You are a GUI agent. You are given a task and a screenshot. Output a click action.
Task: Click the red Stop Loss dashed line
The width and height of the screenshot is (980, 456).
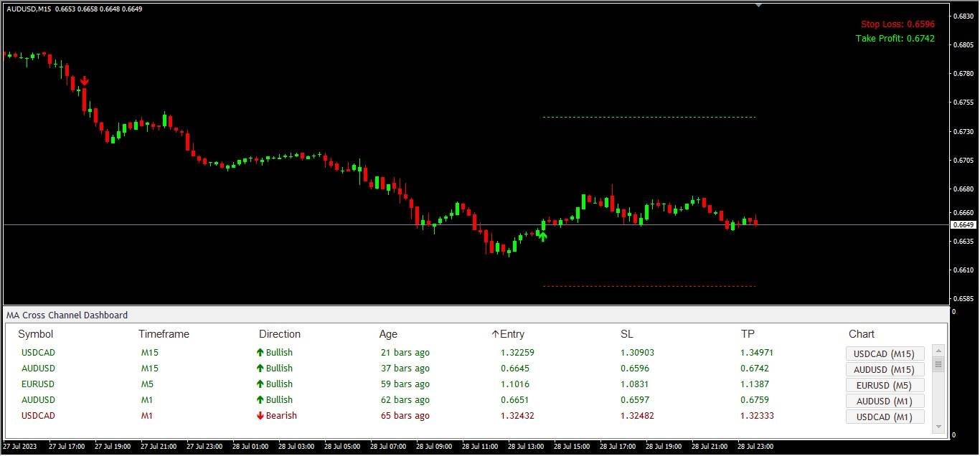(x=649, y=286)
